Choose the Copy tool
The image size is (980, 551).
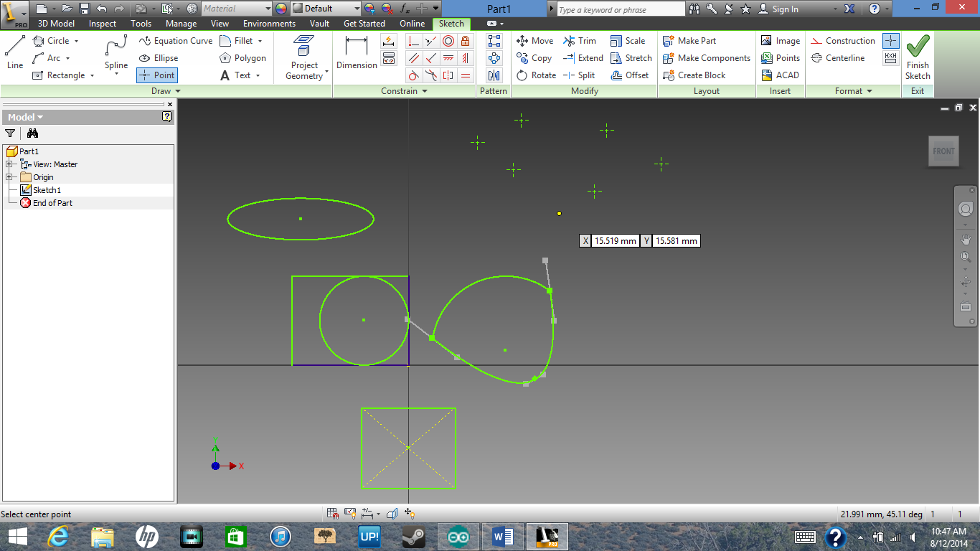click(534, 58)
